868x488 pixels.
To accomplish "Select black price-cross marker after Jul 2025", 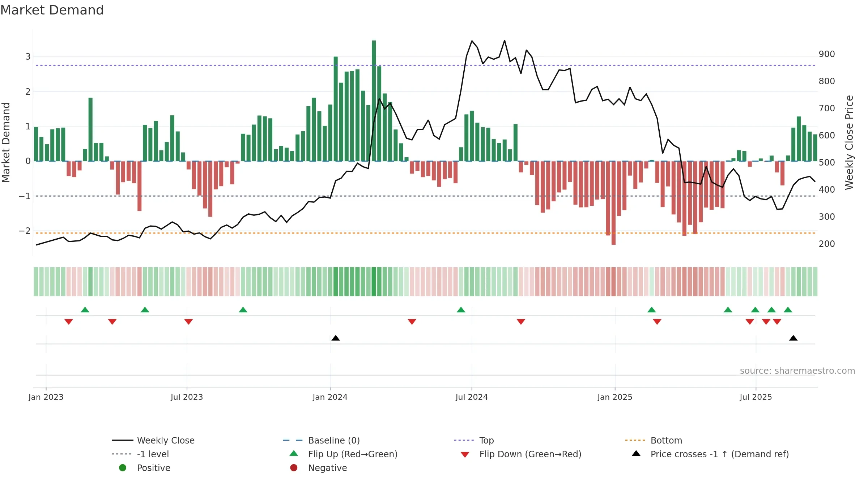I will point(793,338).
